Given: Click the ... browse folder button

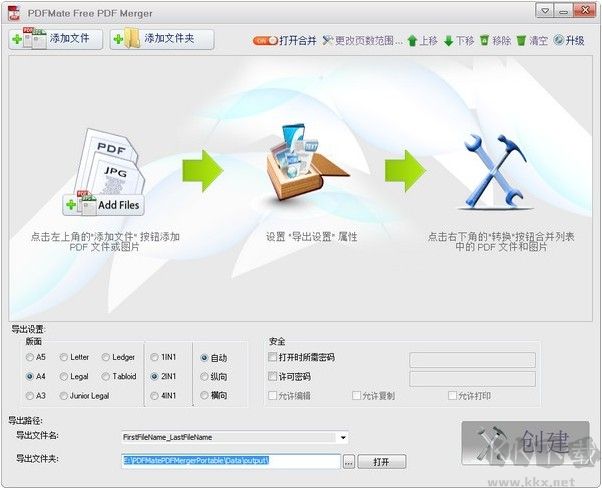Looking at the screenshot, I should [349, 462].
